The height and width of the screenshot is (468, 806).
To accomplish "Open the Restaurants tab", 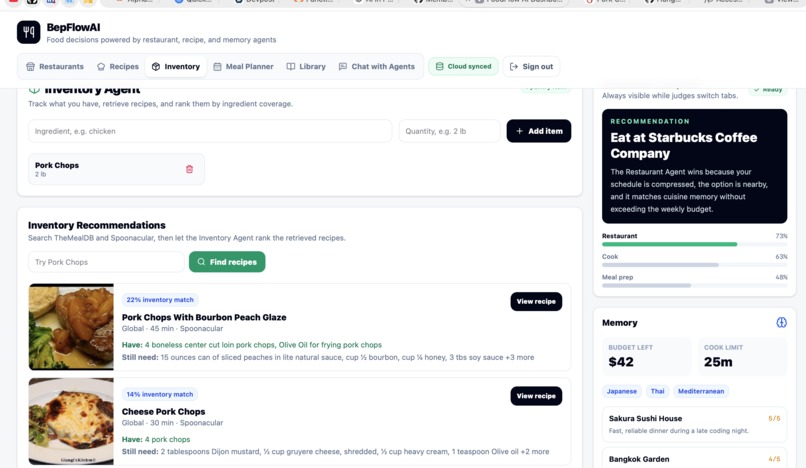I will (x=54, y=66).
